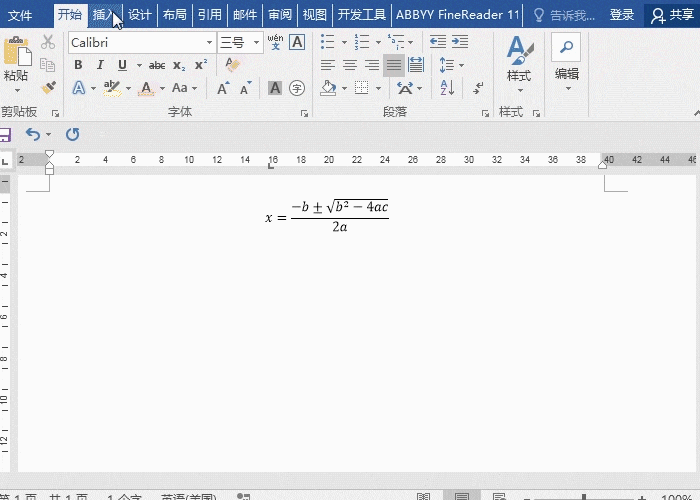Click the 共享 share button
Viewport: 700px width, 500px height.
tap(673, 14)
